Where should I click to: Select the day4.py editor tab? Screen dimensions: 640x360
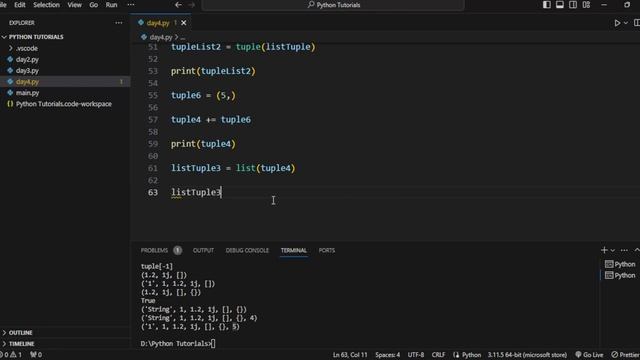pos(158,23)
